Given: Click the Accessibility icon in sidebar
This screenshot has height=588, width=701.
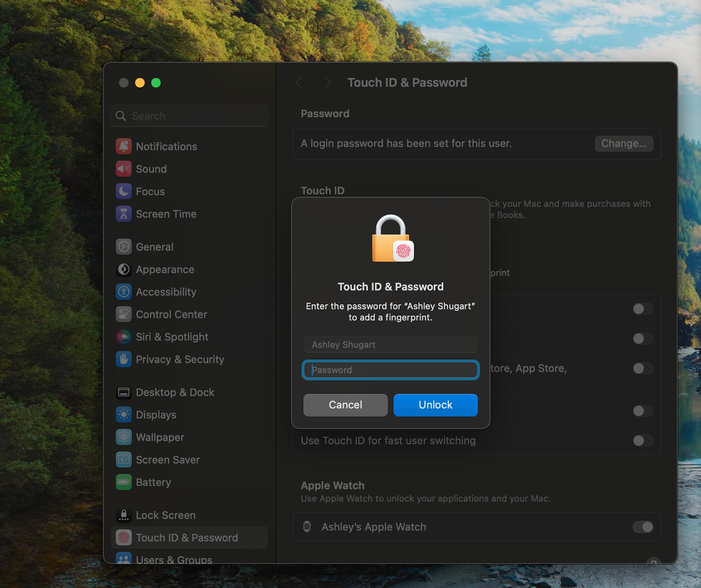Looking at the screenshot, I should [x=124, y=292].
